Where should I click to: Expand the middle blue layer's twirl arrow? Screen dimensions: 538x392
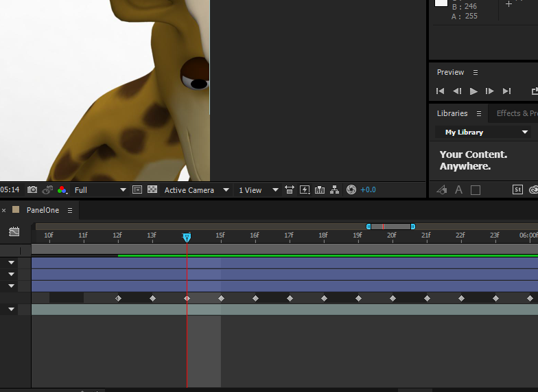click(x=11, y=275)
